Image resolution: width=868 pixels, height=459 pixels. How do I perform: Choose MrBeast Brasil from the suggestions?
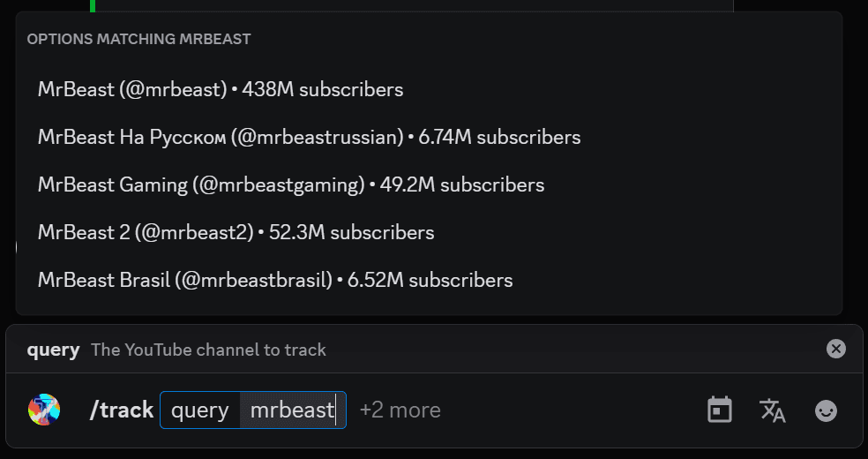275,280
